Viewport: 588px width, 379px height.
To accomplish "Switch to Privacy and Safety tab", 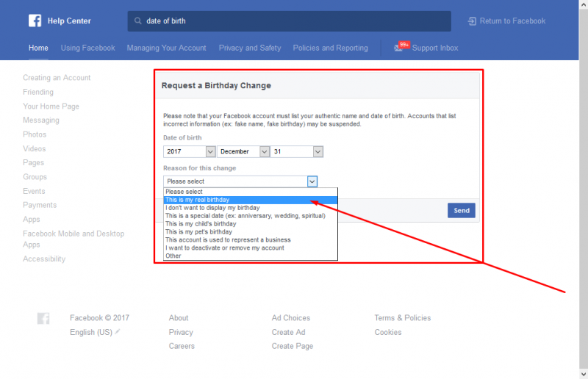I will coord(250,48).
